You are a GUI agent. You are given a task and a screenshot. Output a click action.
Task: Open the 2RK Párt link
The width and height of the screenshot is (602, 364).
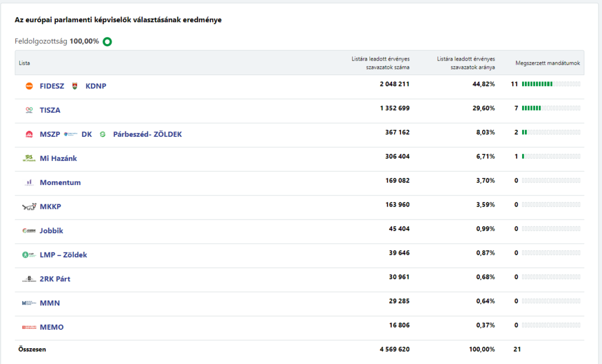pyautogui.click(x=55, y=279)
